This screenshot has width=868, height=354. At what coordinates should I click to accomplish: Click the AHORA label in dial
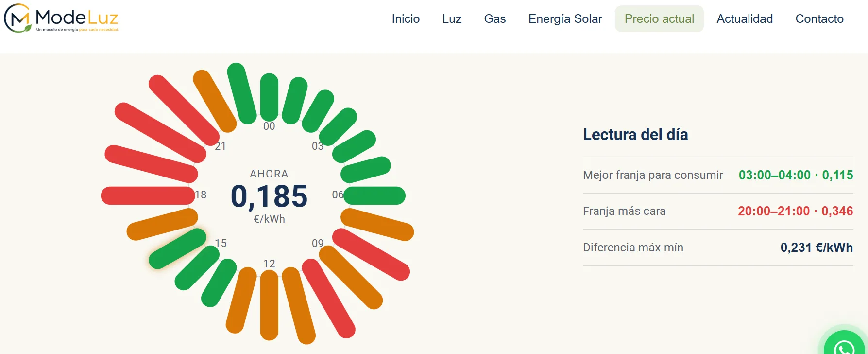pyautogui.click(x=269, y=174)
